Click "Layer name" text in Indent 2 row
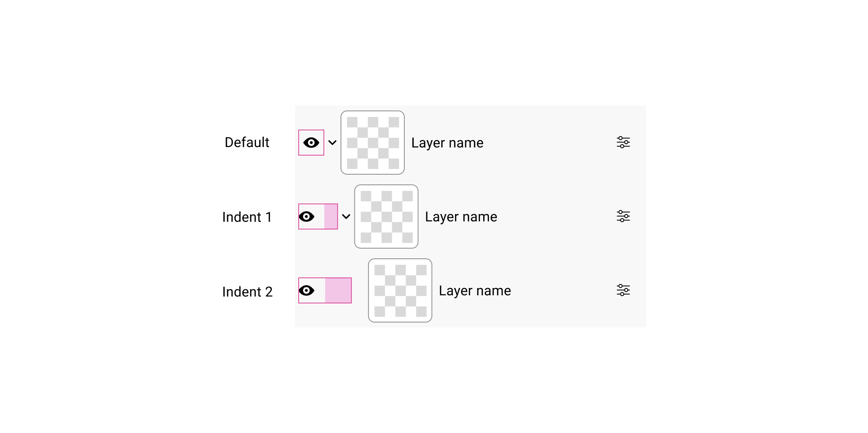The image size is (868, 433). click(x=475, y=291)
